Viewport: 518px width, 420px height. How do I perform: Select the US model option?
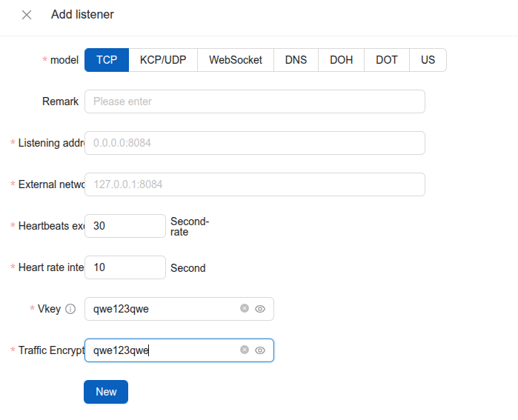pos(428,60)
